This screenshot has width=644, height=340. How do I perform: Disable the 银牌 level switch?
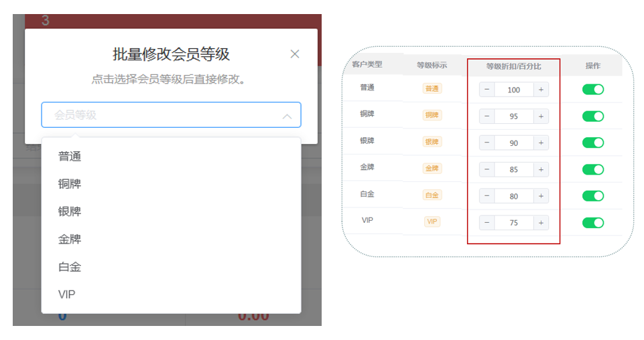pos(593,143)
